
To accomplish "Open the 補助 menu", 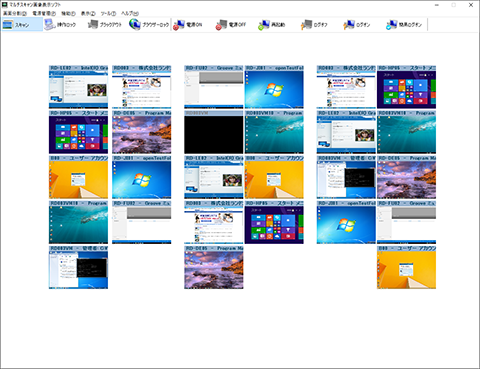I will click(68, 13).
